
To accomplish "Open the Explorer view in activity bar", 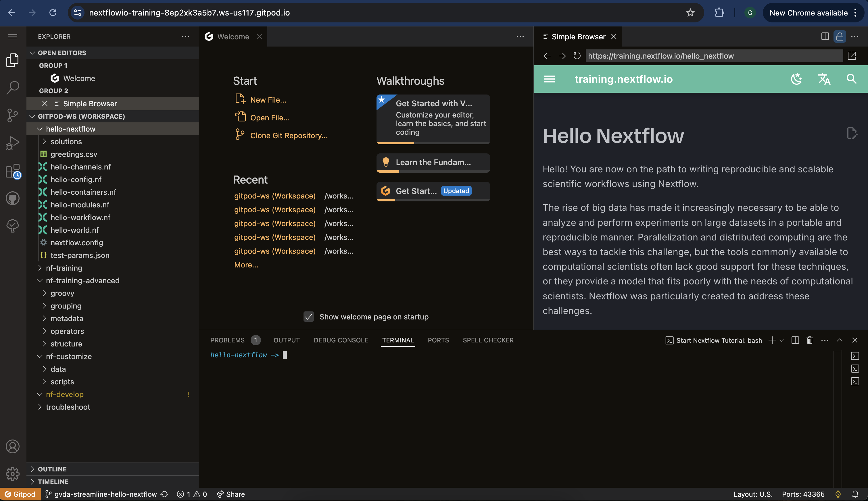I will pos(13,60).
